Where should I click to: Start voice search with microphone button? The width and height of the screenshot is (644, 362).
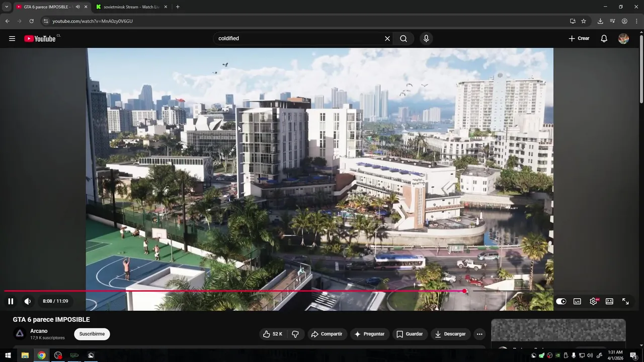426,39
